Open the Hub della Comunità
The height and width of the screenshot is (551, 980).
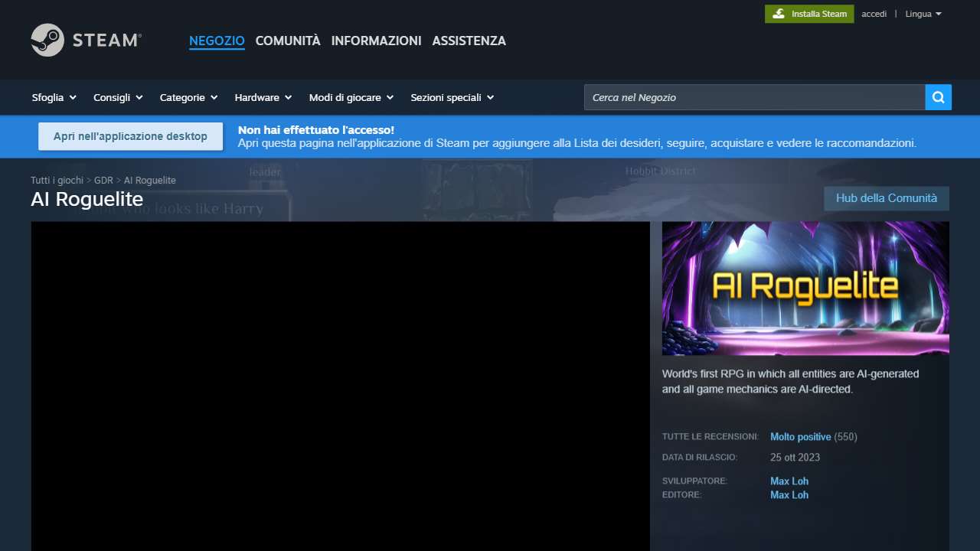point(886,197)
